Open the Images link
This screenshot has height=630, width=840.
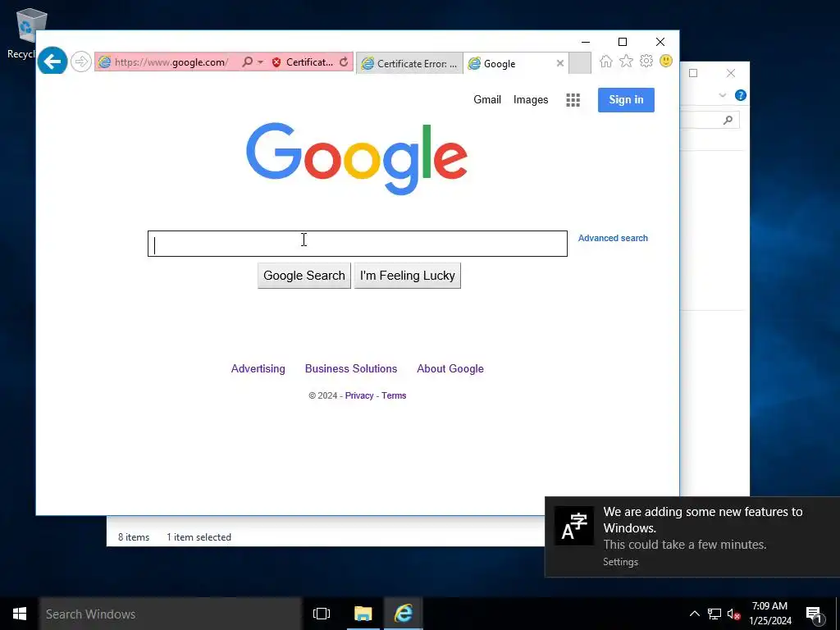coord(531,99)
